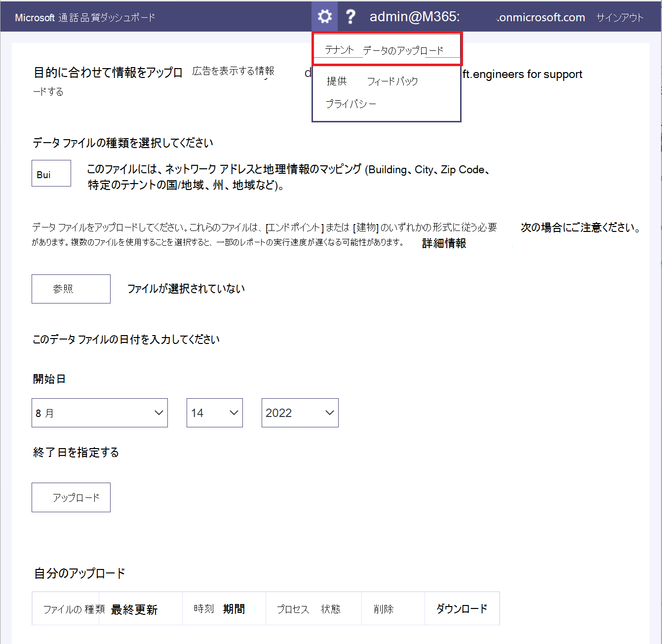Click Microsoft 通話品質ダッシュボード title
Viewport: 662px width, 644px height.
coord(85,18)
